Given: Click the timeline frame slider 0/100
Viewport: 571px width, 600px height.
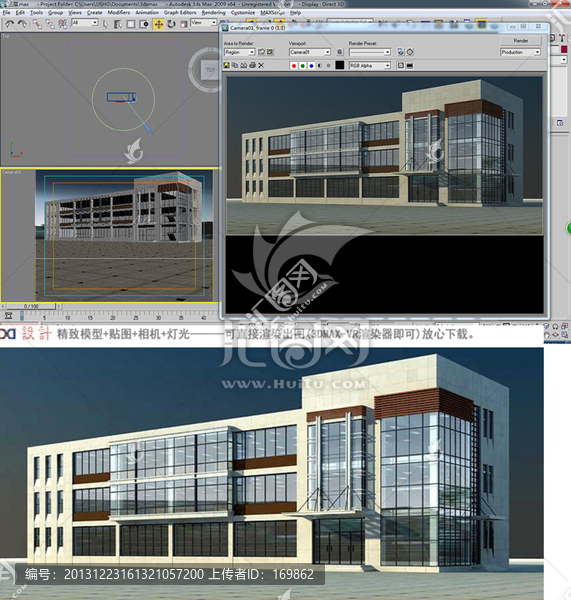Looking at the screenshot, I should pos(31,306).
